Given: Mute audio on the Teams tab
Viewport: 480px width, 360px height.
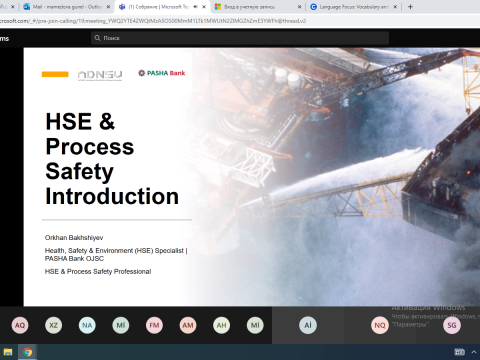Looking at the screenshot, I should point(196,7).
